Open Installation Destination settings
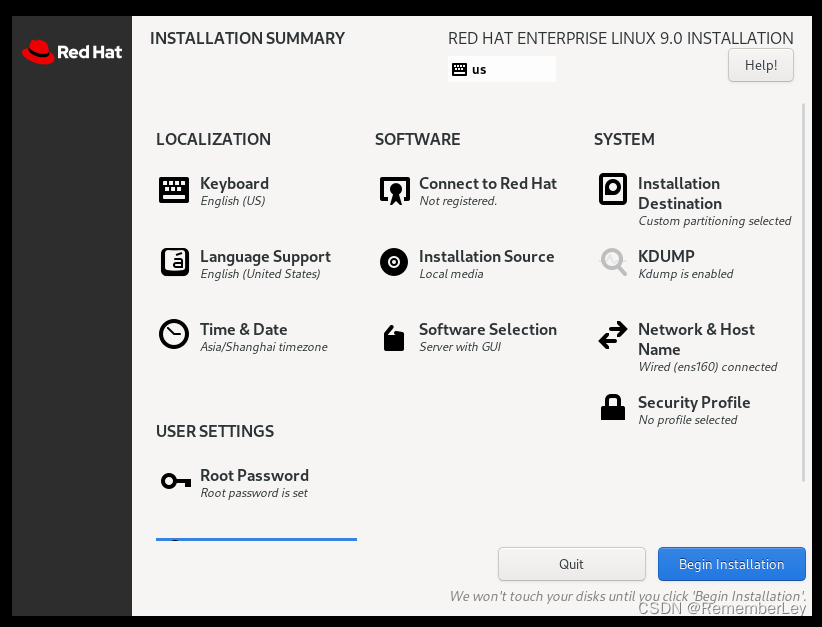This screenshot has height=627, width=822. pos(679,193)
